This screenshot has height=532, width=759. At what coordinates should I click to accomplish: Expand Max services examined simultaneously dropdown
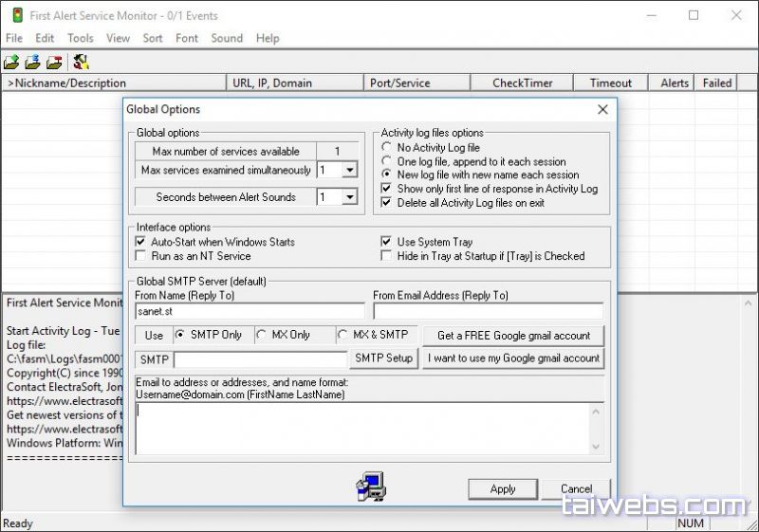click(x=348, y=171)
